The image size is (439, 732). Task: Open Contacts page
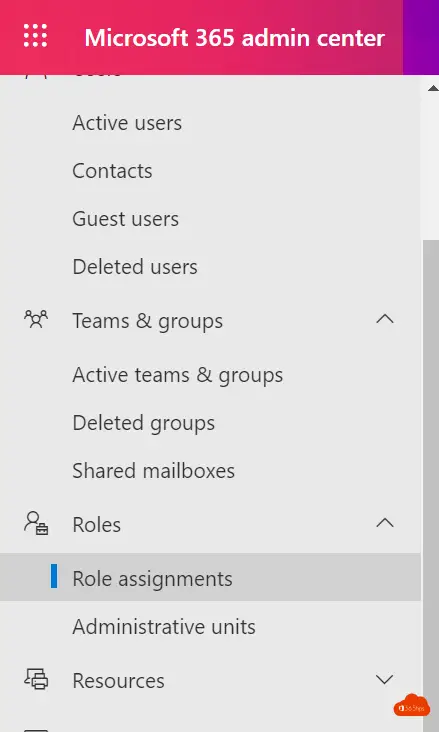(x=112, y=171)
